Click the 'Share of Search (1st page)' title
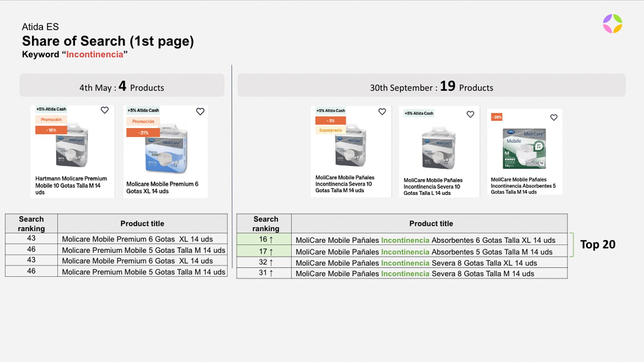Viewport: 644px width, 362px height. (108, 41)
